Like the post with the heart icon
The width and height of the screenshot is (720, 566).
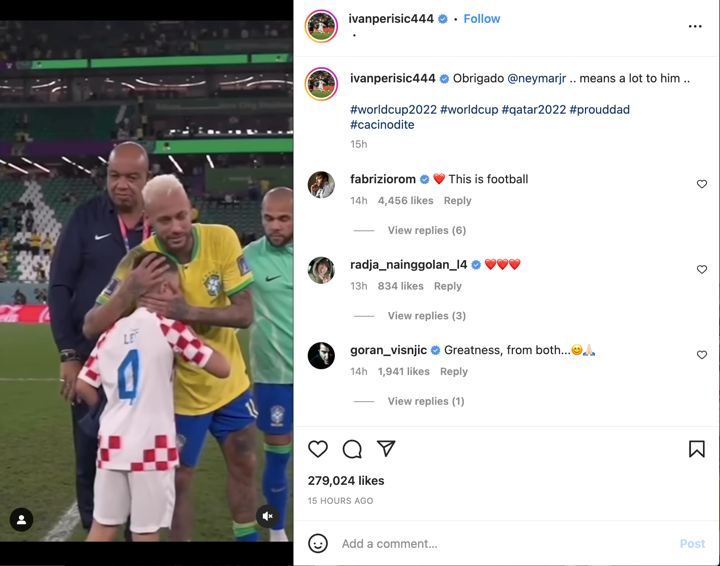click(318, 449)
